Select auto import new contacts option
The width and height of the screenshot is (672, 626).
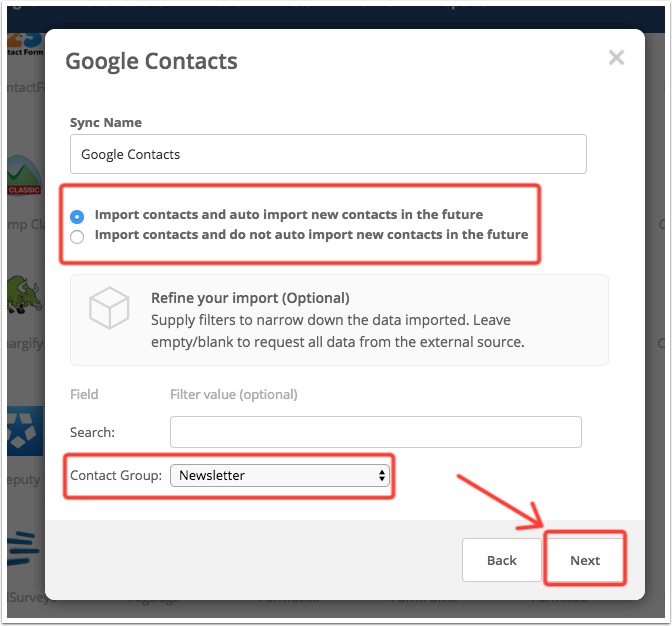tap(77, 216)
